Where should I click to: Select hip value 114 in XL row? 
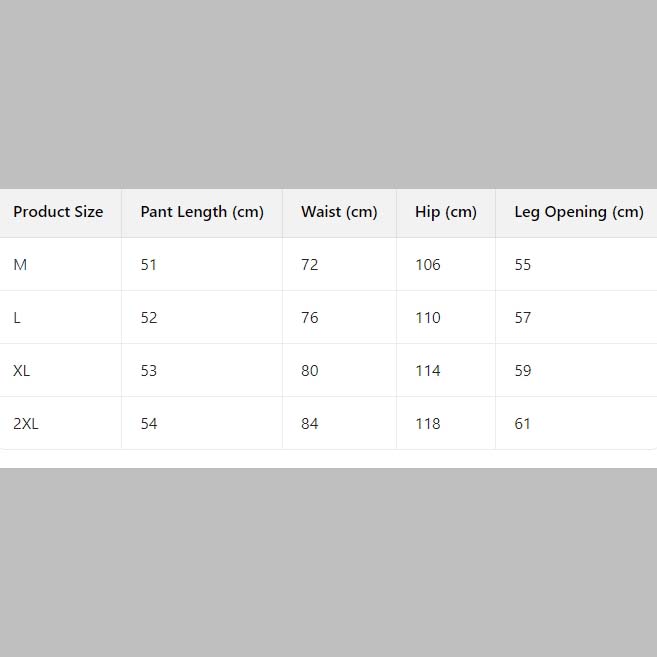tap(428, 371)
